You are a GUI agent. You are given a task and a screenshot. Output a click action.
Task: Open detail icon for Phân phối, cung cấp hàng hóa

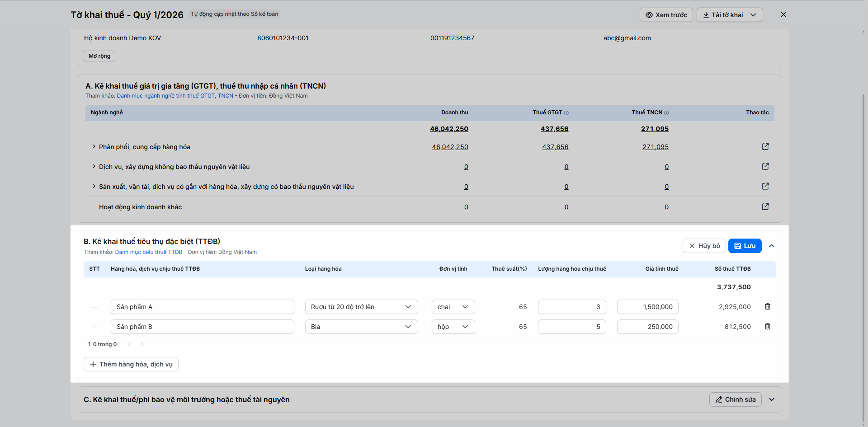[x=765, y=146]
